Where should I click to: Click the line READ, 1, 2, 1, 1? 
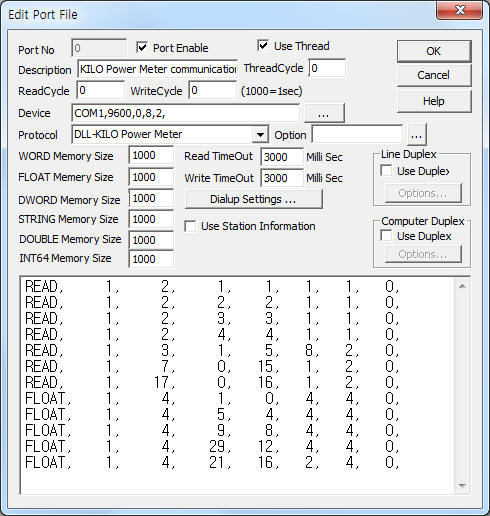coord(212,286)
